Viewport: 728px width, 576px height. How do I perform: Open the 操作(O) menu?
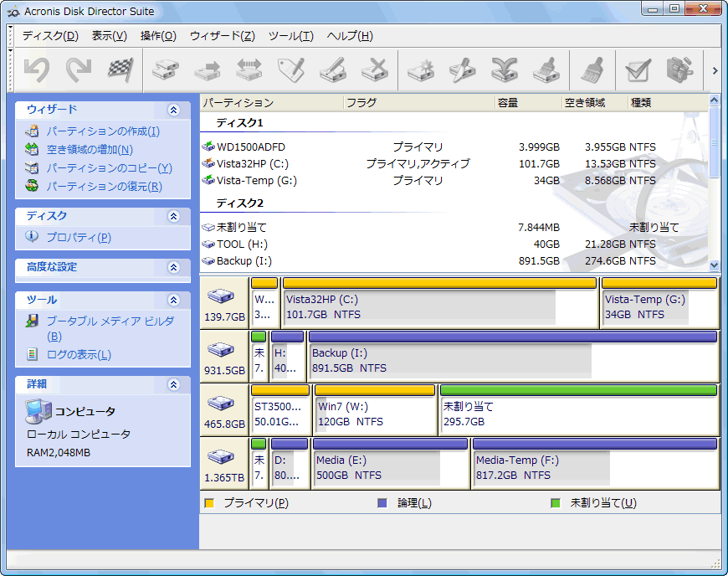158,36
